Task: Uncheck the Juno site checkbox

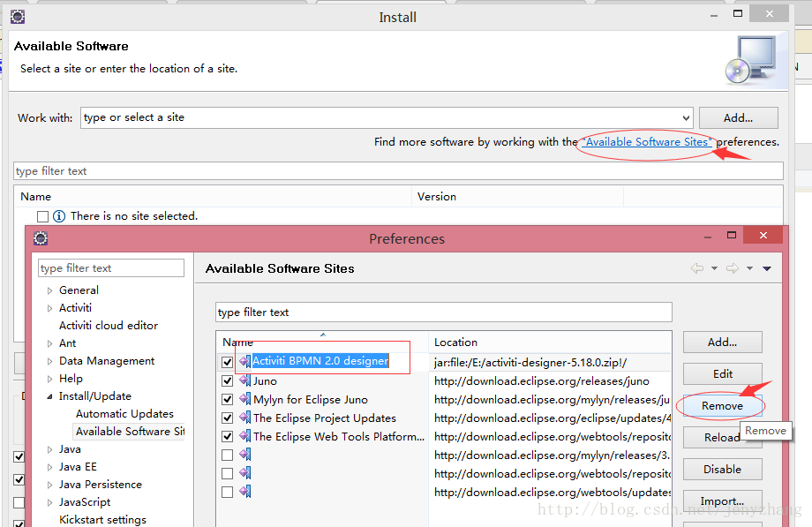Action: coord(227,380)
